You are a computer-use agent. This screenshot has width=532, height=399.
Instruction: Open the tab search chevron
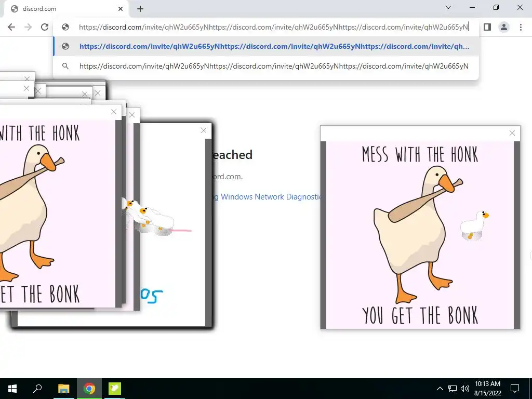(x=448, y=7)
